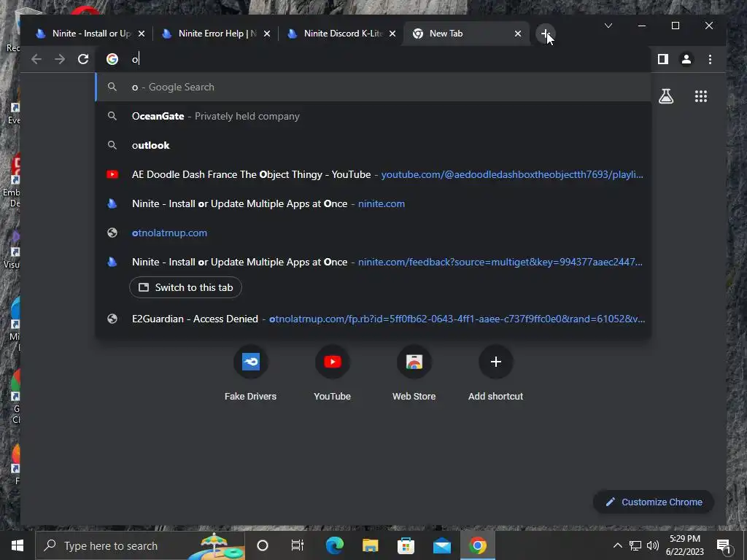
Task: Click the globe icon beside E2Guardian
Action: [112, 319]
